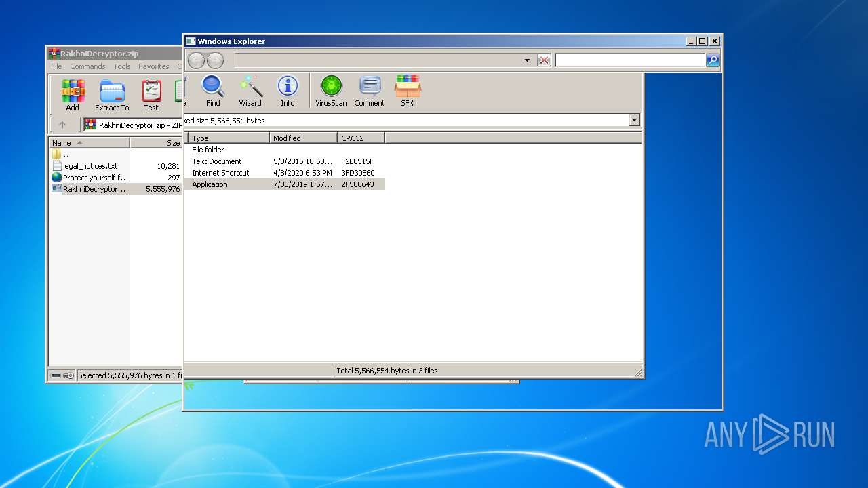Open the Comment tool
This screenshot has height=488, width=868.
pyautogui.click(x=370, y=91)
